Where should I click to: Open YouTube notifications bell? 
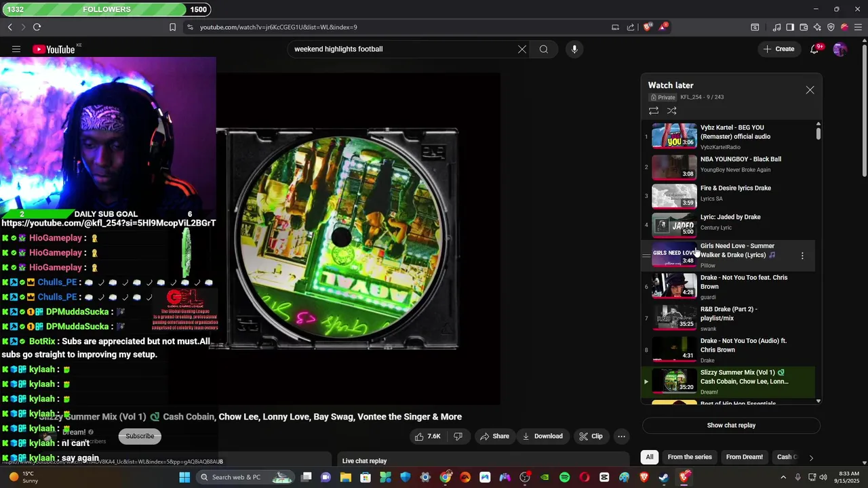tap(814, 49)
